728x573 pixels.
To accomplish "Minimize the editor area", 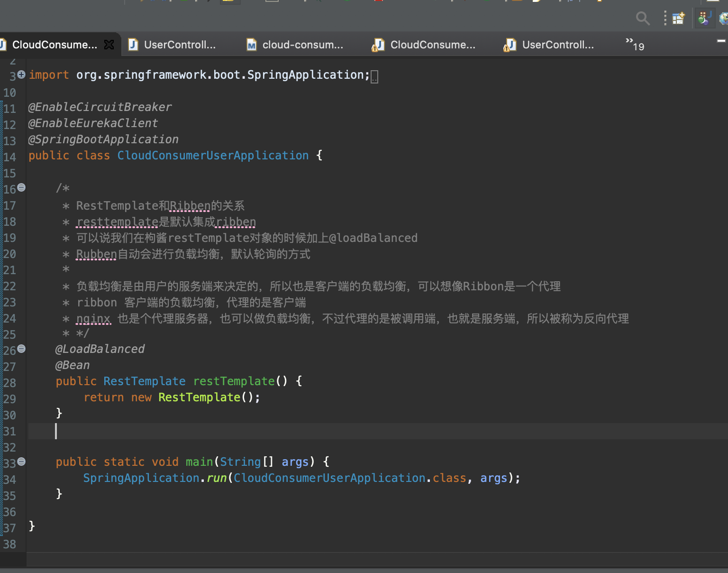I will (721, 41).
